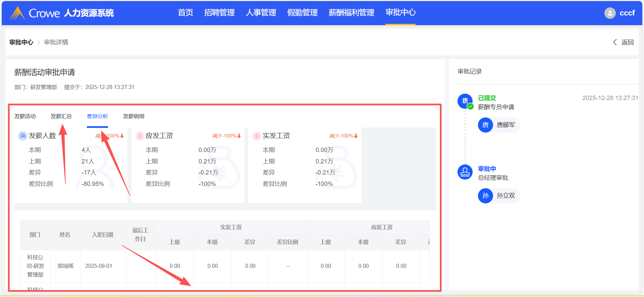Click the 薪酬活动审批申请 title
The height and width of the screenshot is (297, 644).
pyautogui.click(x=45, y=72)
